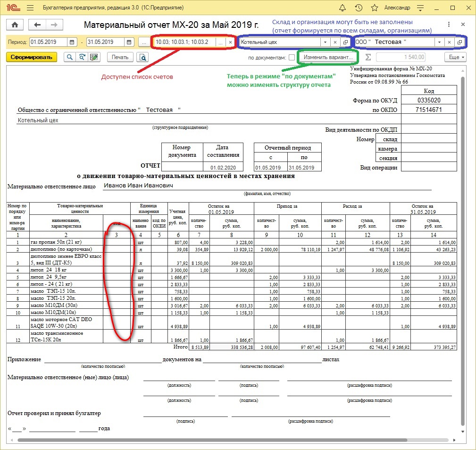
Task: Select the cell дизтопливо (по карточкам)
Action: coord(66,249)
